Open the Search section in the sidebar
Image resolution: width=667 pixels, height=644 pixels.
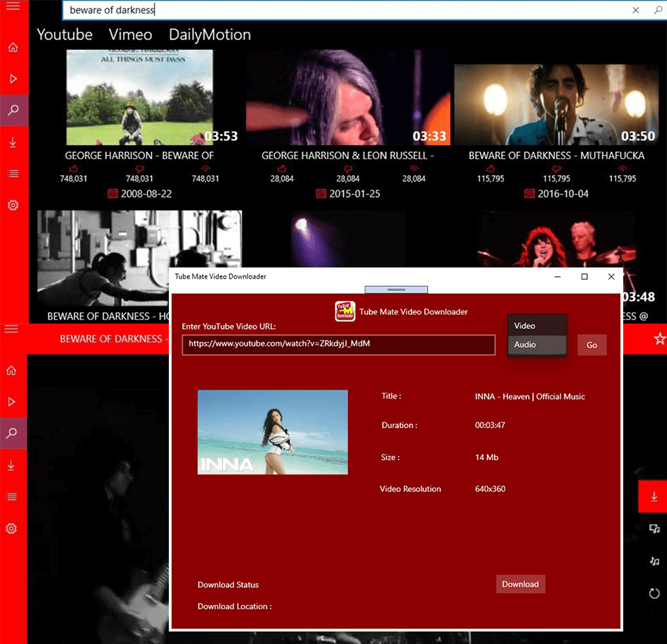pyautogui.click(x=13, y=109)
